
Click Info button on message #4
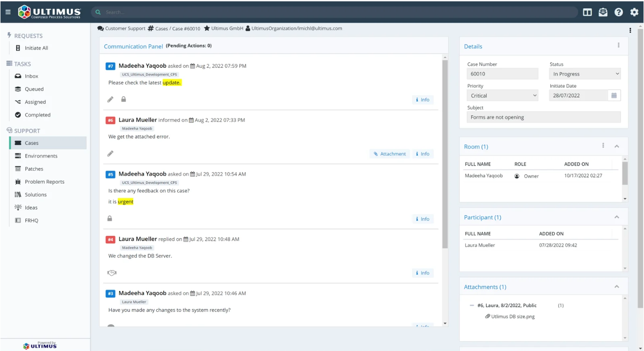click(423, 273)
